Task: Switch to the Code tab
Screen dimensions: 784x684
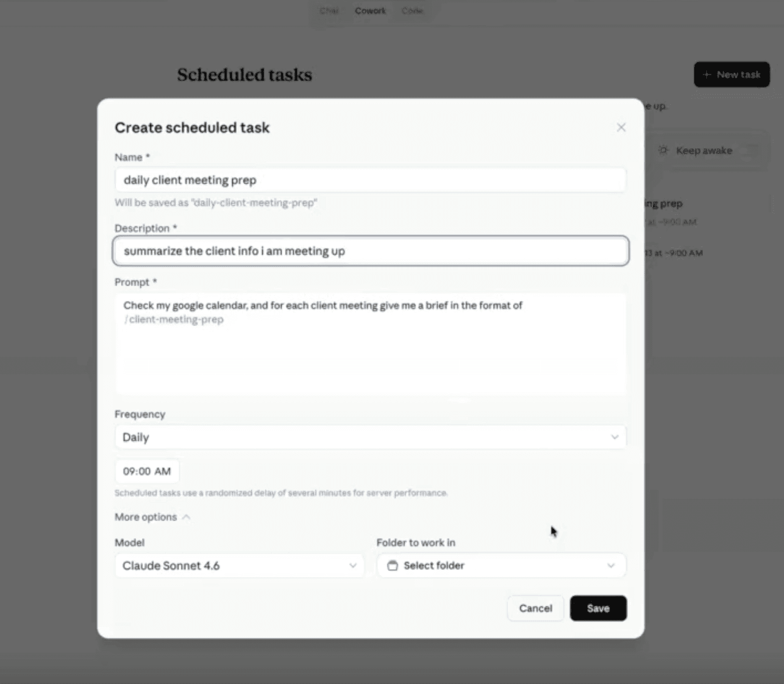Action: [412, 10]
